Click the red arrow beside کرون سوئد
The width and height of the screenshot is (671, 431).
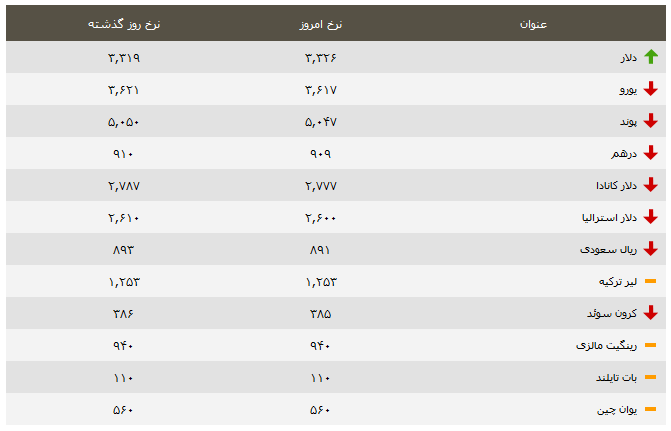[650, 313]
